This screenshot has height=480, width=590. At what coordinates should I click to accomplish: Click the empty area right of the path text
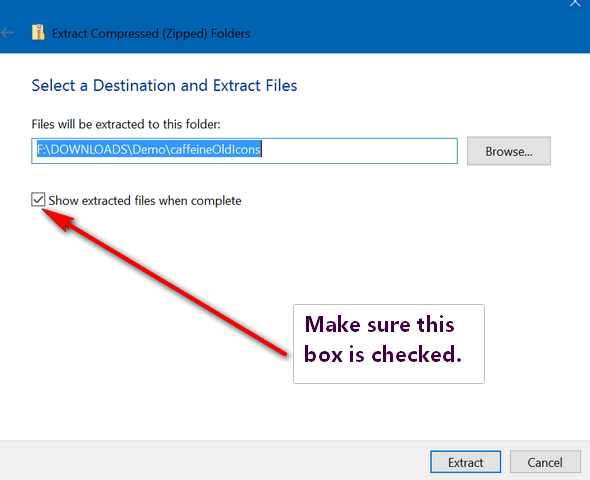(359, 151)
